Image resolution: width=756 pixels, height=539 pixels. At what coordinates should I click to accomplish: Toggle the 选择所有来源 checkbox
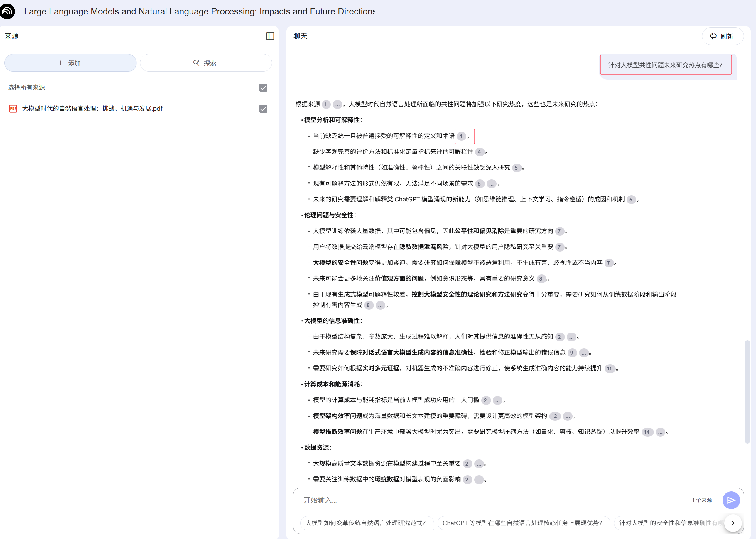pyautogui.click(x=263, y=87)
